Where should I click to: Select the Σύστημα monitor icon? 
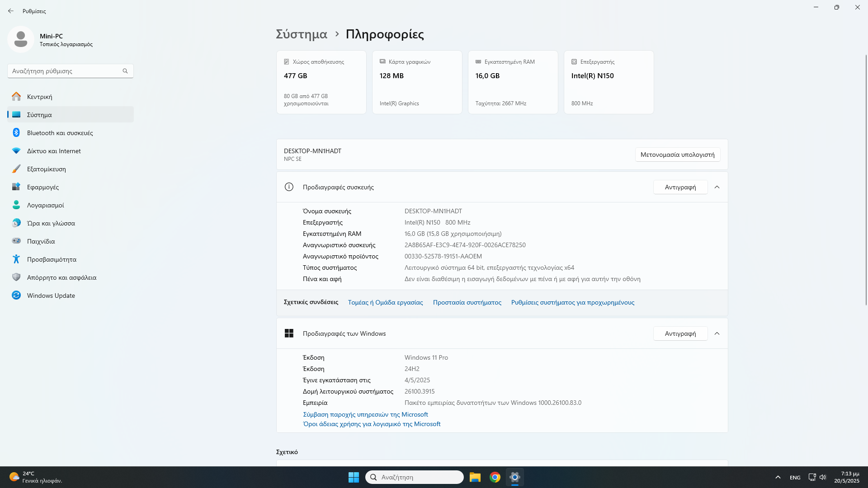[16, 114]
